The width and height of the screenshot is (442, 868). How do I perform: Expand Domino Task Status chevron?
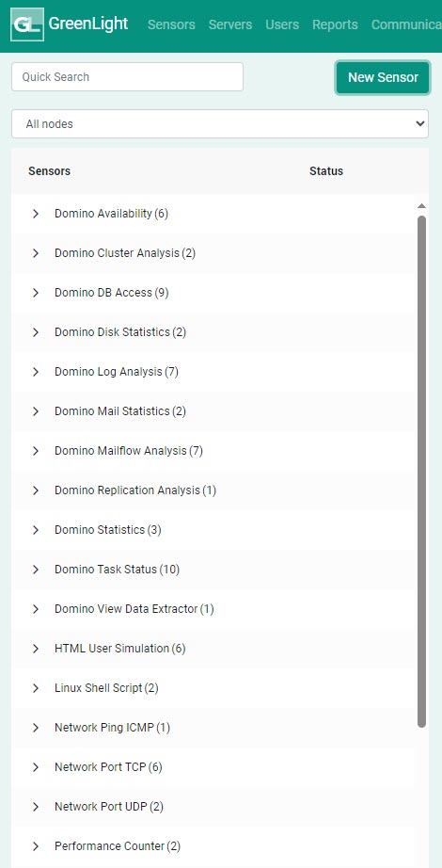36,570
